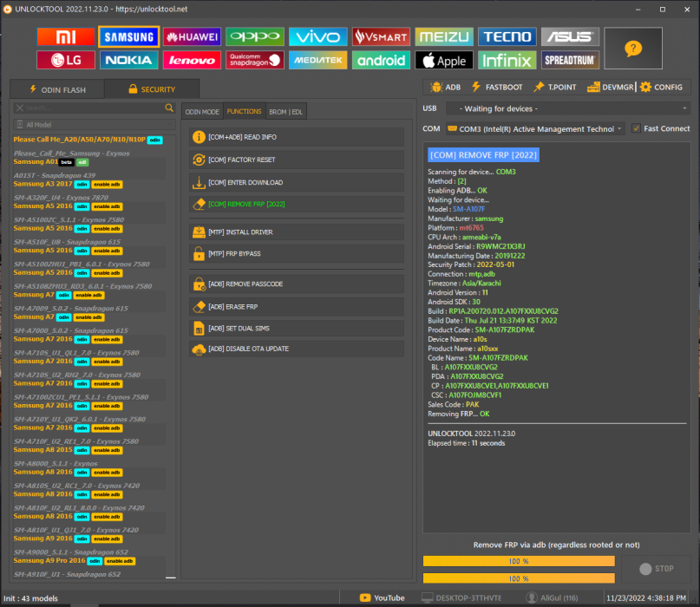The image size is (700, 607).
Task: Open the help question mark panel
Action: pyautogui.click(x=633, y=49)
